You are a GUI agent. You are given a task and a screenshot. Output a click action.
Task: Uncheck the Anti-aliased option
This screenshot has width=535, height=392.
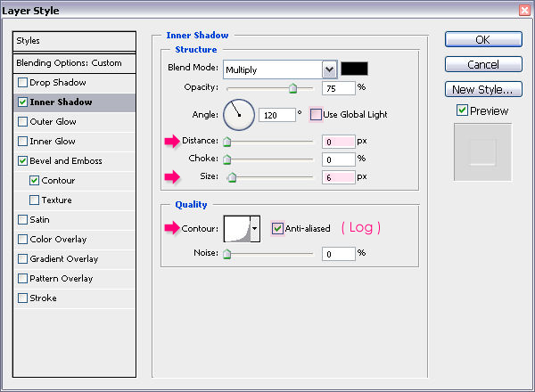[278, 228]
